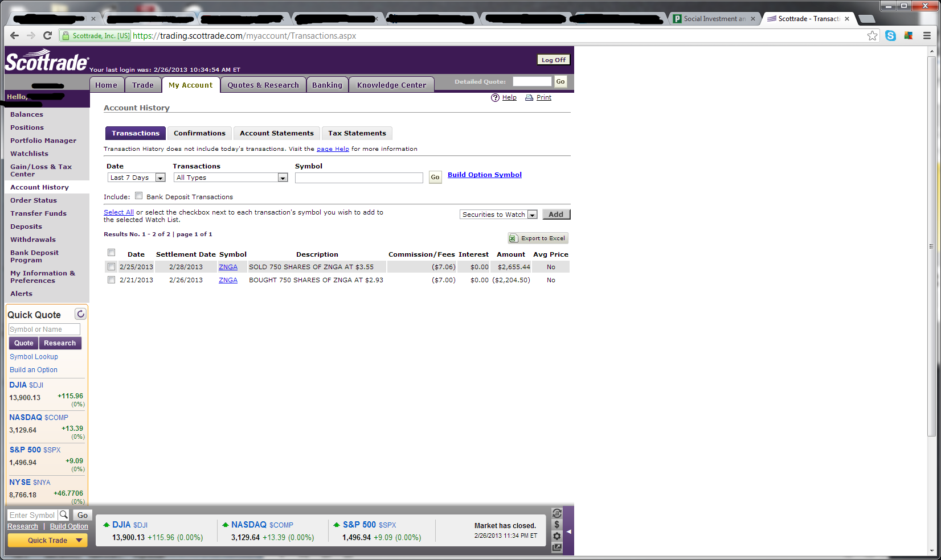Click the Select All link
The width and height of the screenshot is (941, 560).
(118, 212)
